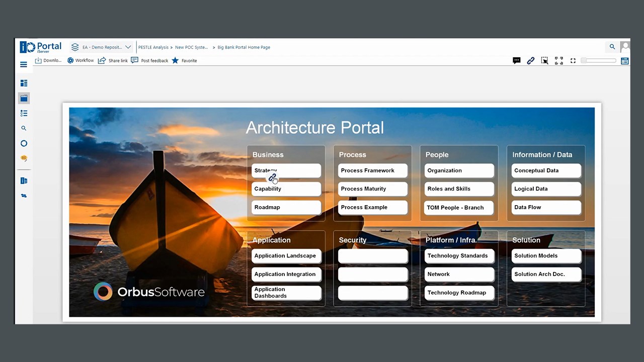Screen dimensions: 644x362
Task: Open Process Maturity
Action: [373, 189]
